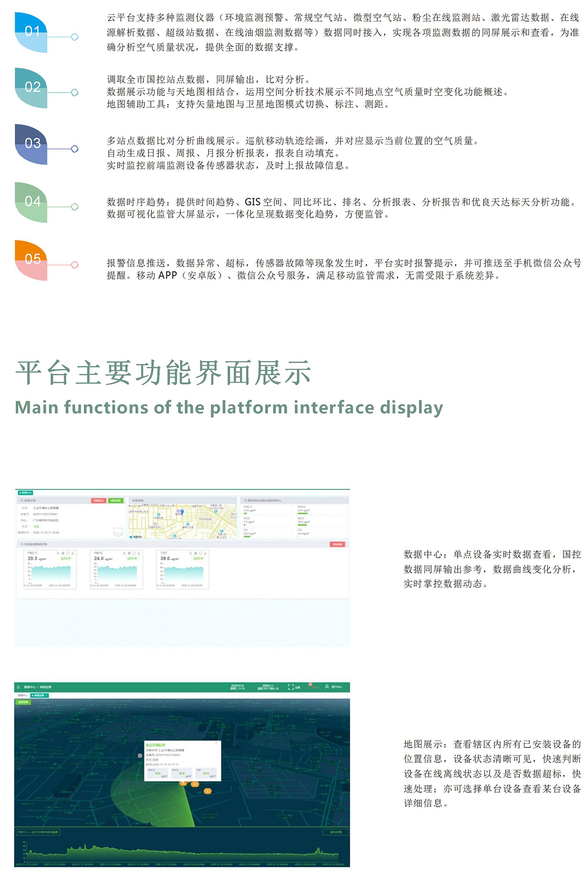Click the monitor screen icon in device details
The height and width of the screenshot is (873, 588).
pyautogui.click(x=118, y=532)
